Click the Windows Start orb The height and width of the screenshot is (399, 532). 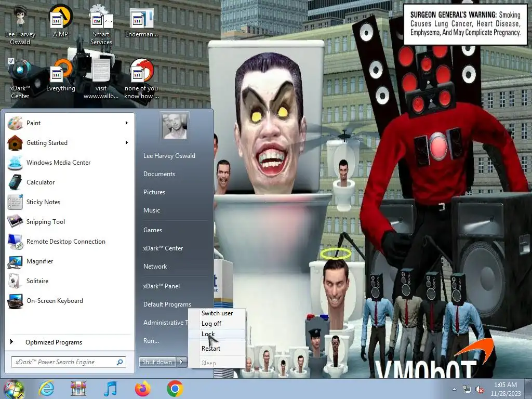[14, 389]
